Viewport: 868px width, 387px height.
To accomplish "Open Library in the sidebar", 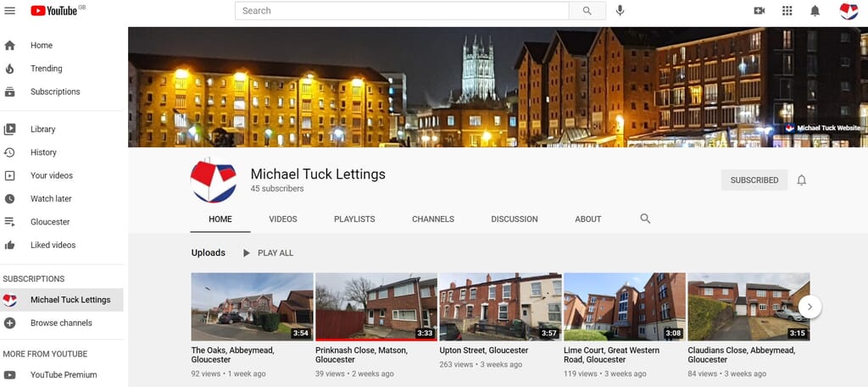I will coord(61,130).
